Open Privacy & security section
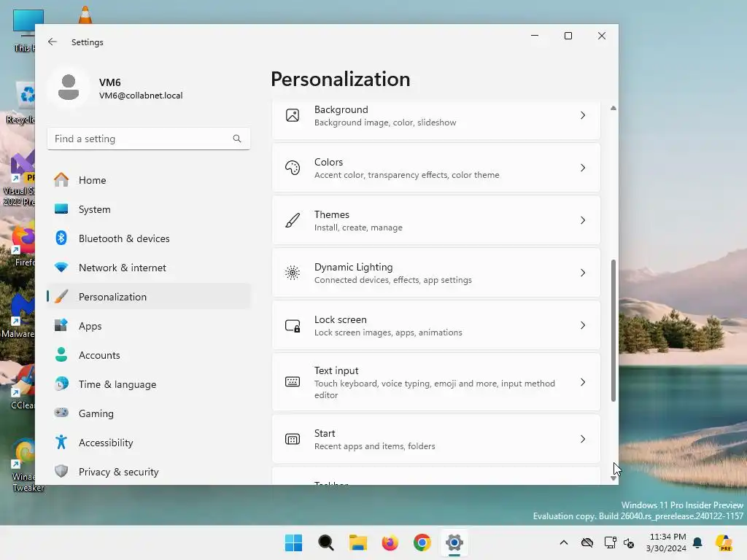 149,472
